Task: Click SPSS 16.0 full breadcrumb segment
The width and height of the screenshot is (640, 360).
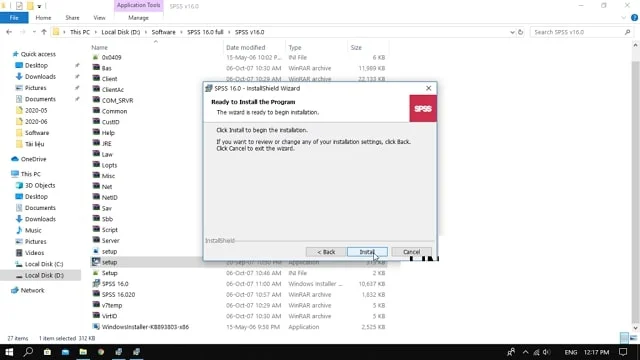Action: click(x=205, y=32)
